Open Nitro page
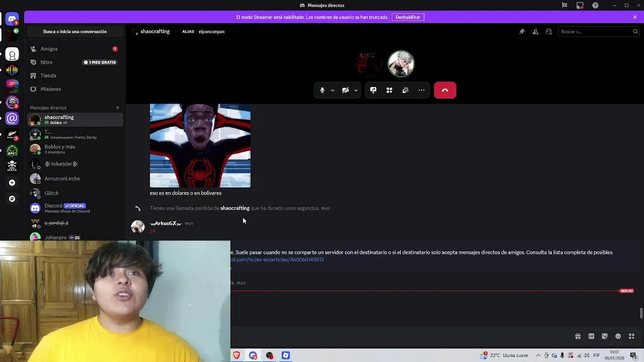The width and height of the screenshot is (644, 362). [74, 62]
